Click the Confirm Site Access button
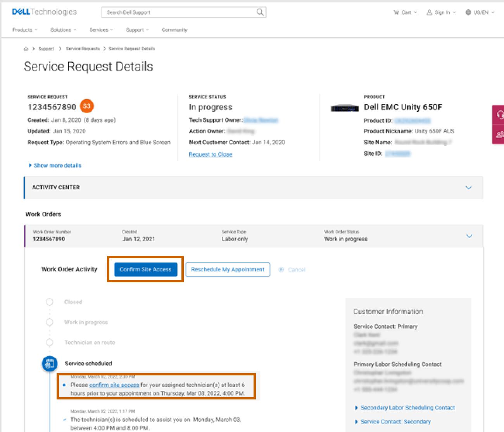Screen dimensions: 504x432 [145, 270]
